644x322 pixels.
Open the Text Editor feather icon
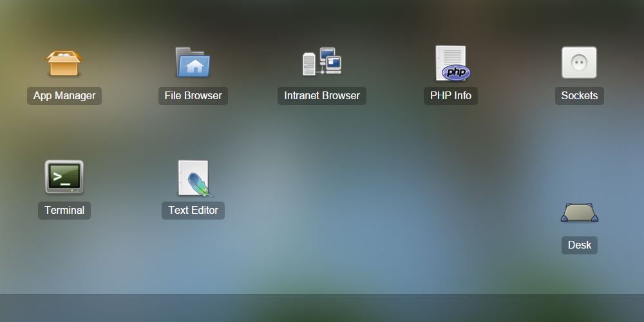tap(196, 178)
